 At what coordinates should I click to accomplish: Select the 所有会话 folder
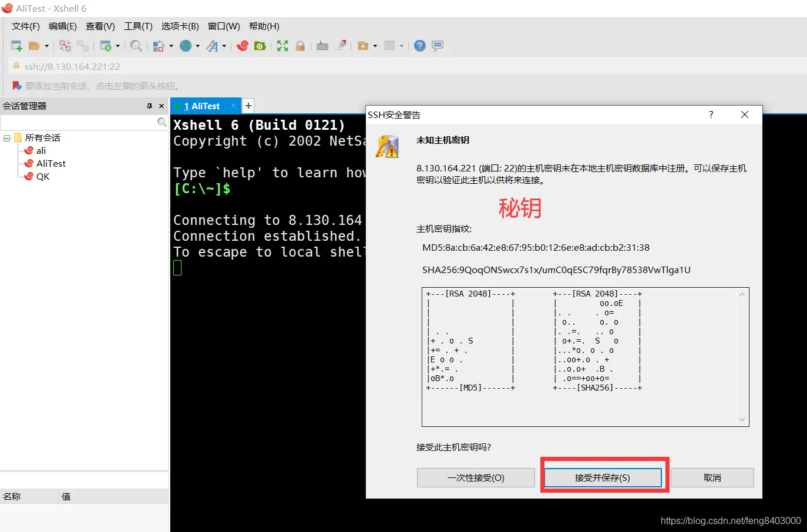tap(43, 138)
